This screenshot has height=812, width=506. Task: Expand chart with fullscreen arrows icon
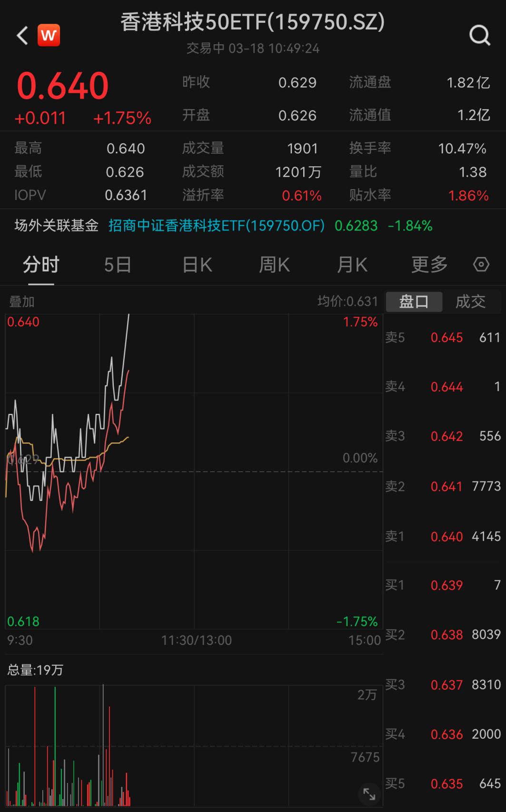(x=369, y=794)
